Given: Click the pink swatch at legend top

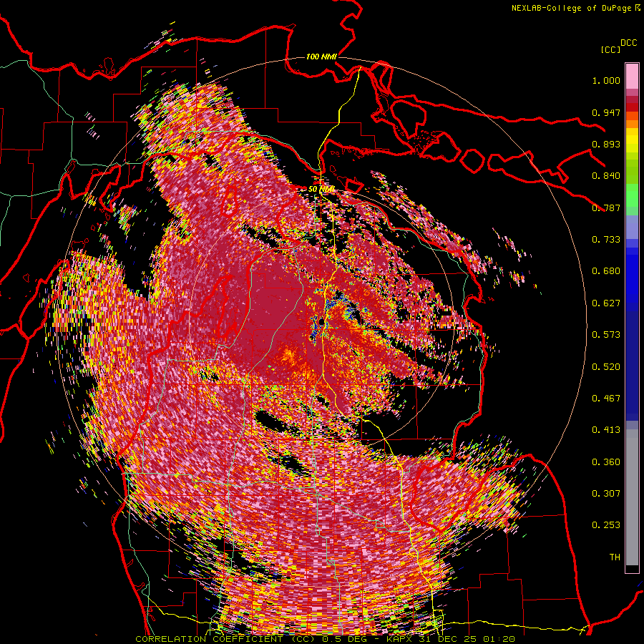Looking at the screenshot, I should 632,76.
